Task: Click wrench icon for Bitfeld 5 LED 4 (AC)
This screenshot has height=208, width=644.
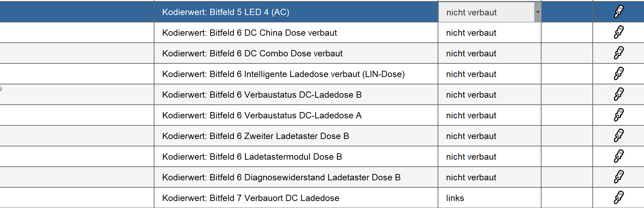Action: point(619,12)
